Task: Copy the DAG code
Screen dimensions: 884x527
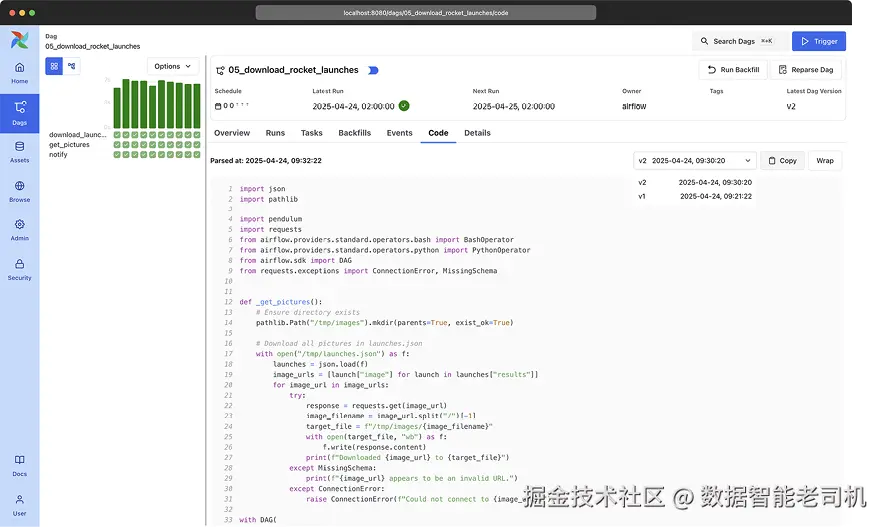Action: [x=783, y=161]
